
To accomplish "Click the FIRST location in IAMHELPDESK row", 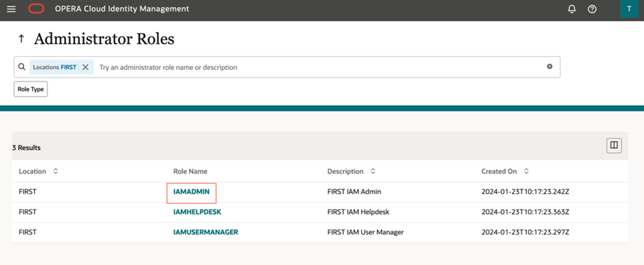I will (x=27, y=212).
